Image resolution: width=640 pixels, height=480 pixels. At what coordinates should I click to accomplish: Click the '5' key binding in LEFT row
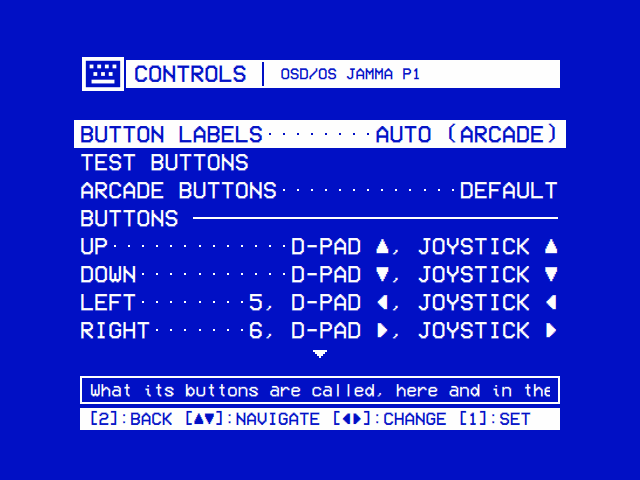(x=256, y=302)
